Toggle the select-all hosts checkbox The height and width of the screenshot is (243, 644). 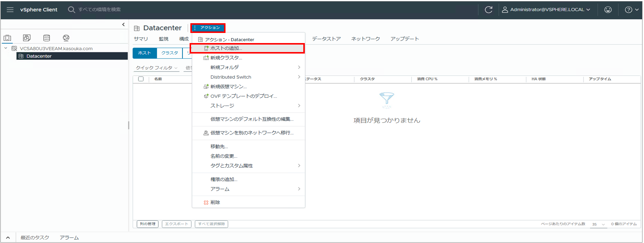click(x=141, y=79)
